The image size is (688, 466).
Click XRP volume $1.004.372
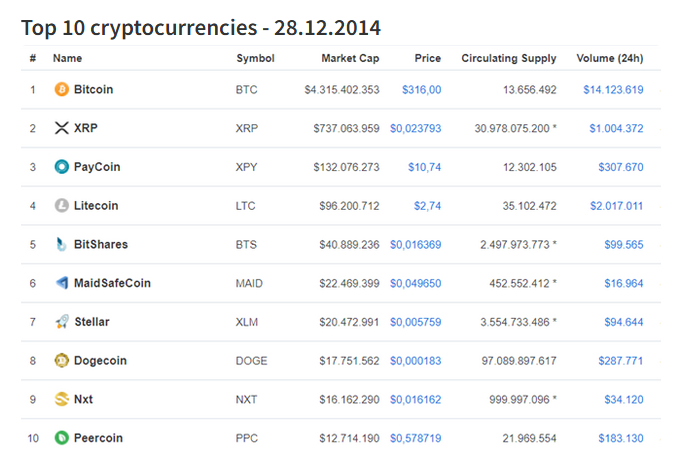click(616, 129)
